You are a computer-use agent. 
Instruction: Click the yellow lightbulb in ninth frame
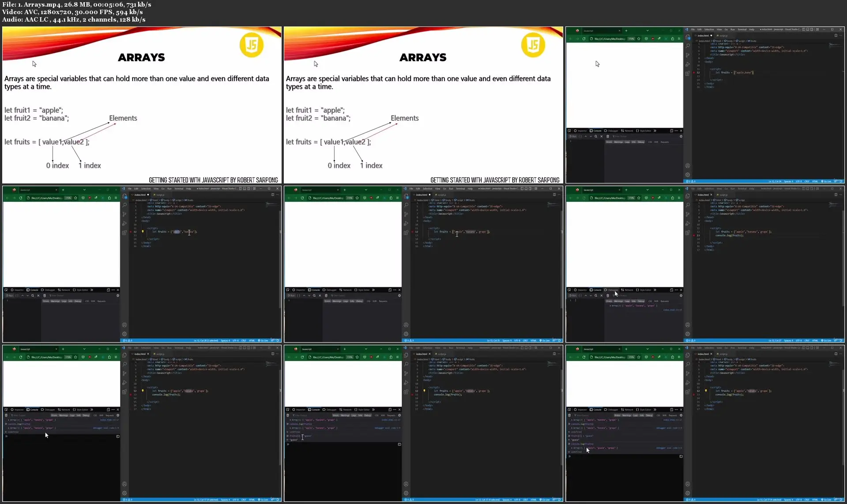pos(706,391)
